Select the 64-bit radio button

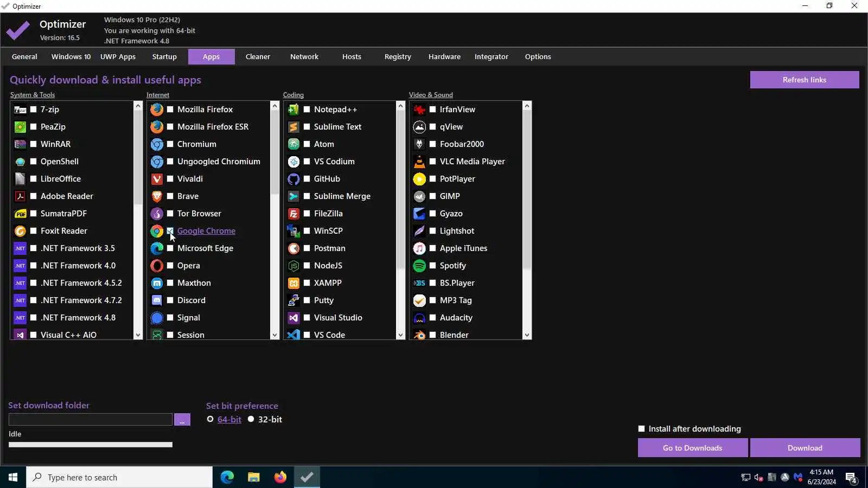[x=210, y=419]
